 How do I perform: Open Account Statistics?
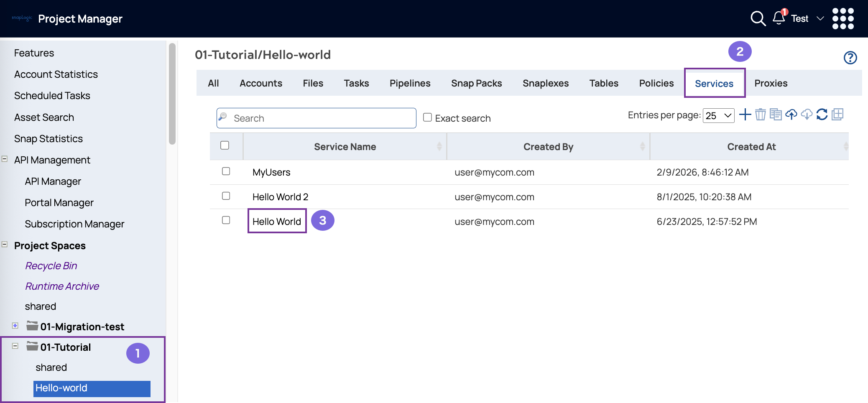tap(56, 74)
